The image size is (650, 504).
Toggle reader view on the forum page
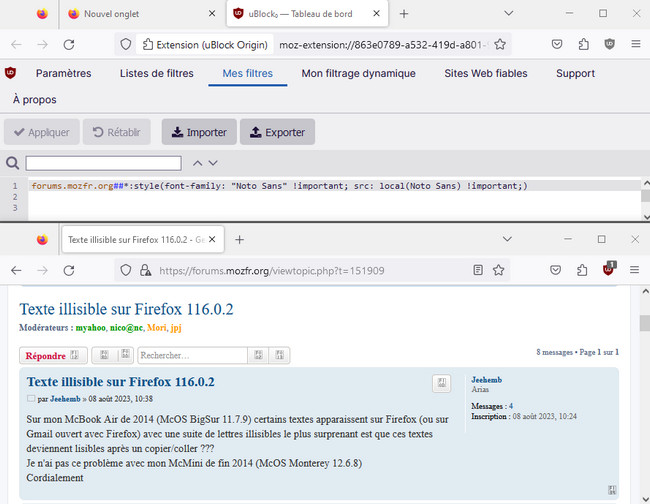click(x=478, y=270)
